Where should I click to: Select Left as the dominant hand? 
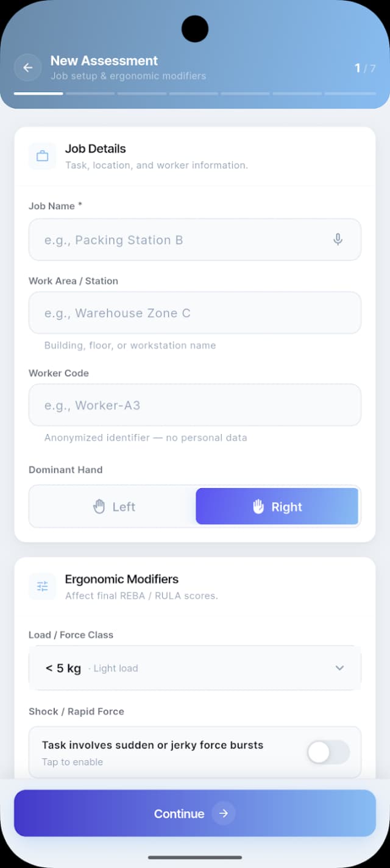point(113,506)
